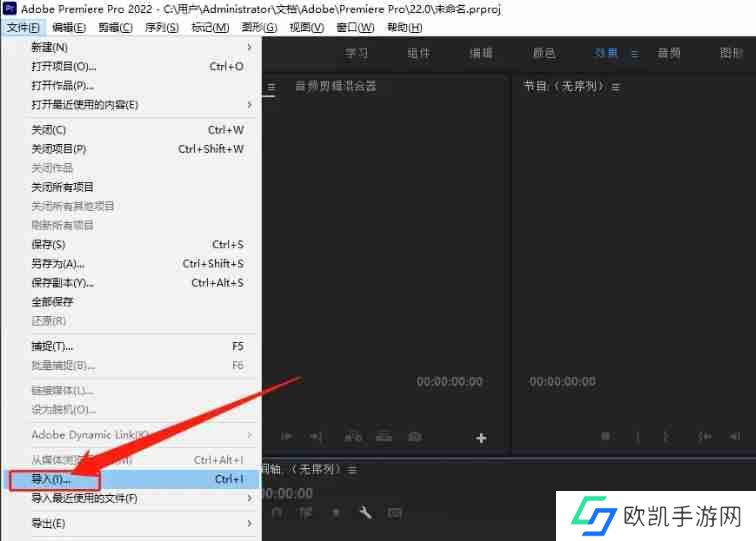756x541 pixels.
Task: Click the Insert icon in source monitor
Action: pyautogui.click(x=353, y=437)
